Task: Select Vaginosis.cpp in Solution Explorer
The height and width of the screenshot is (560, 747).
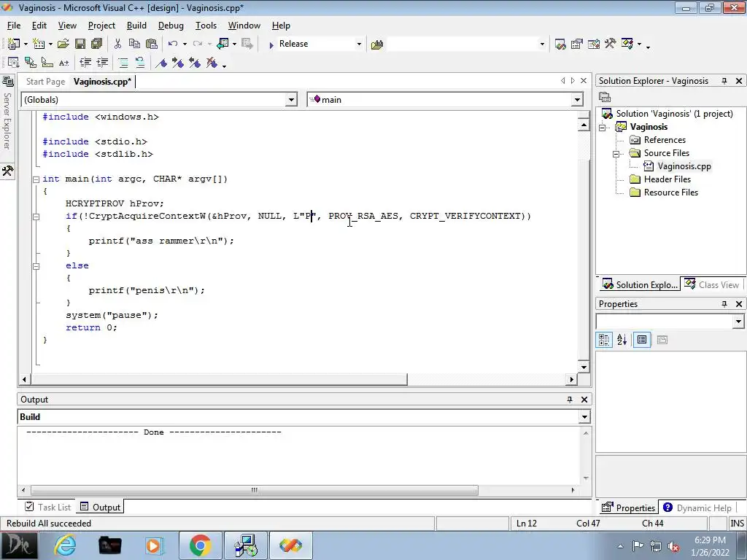Action: (684, 166)
